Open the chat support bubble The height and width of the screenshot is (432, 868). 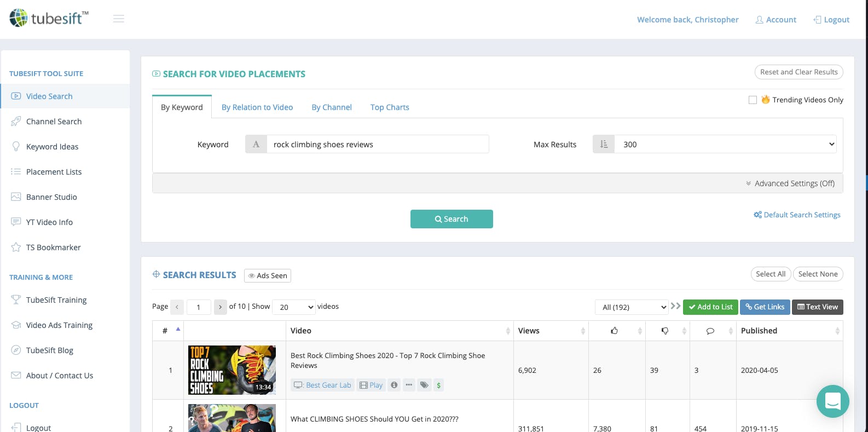833,401
